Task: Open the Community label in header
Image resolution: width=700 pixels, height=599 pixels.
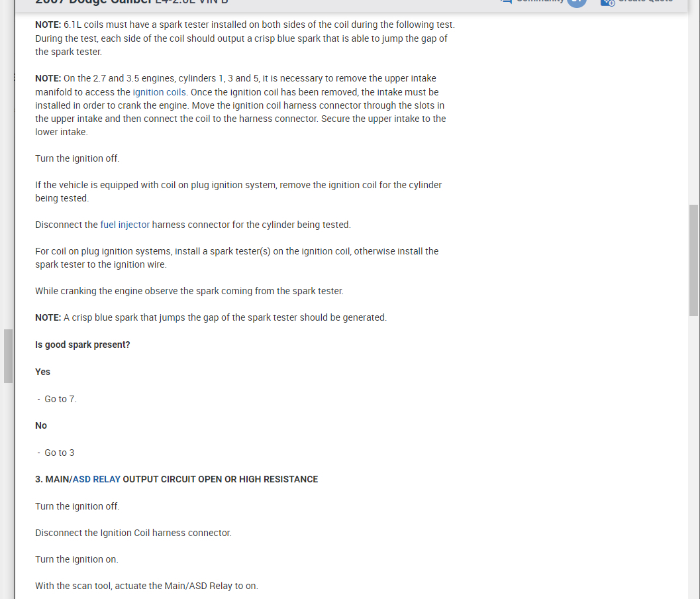Action: (540, 1)
